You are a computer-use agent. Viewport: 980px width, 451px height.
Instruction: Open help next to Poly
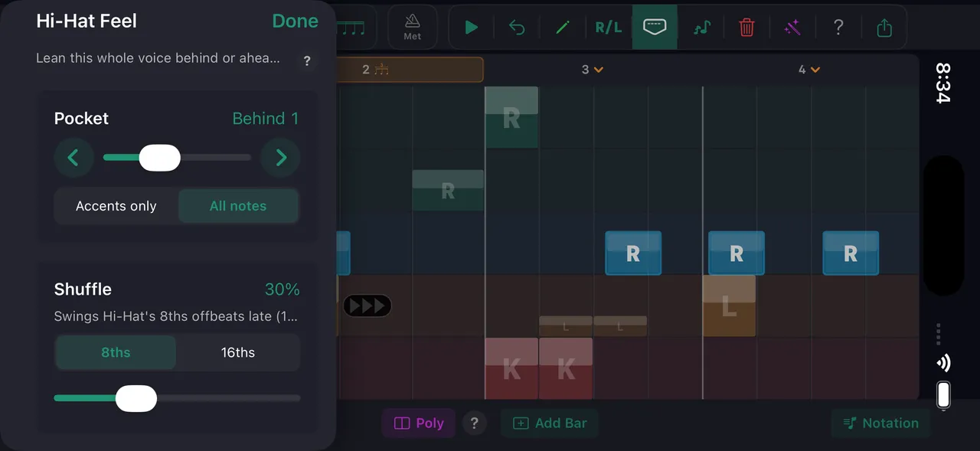click(x=475, y=423)
